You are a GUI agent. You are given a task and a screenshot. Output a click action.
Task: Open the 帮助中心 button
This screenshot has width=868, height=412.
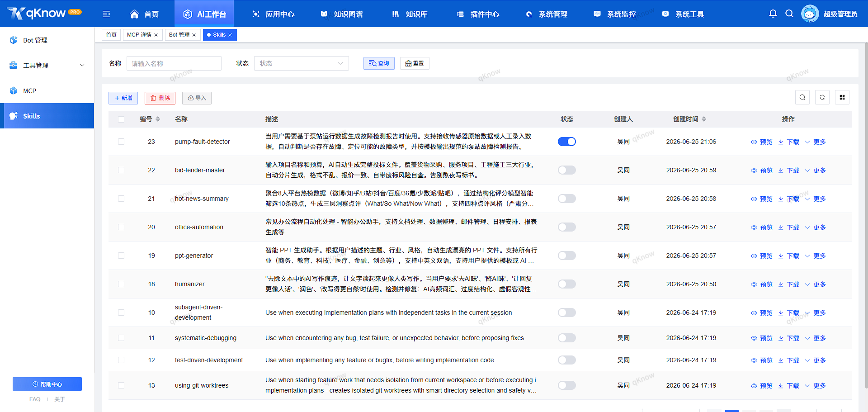[47, 384]
